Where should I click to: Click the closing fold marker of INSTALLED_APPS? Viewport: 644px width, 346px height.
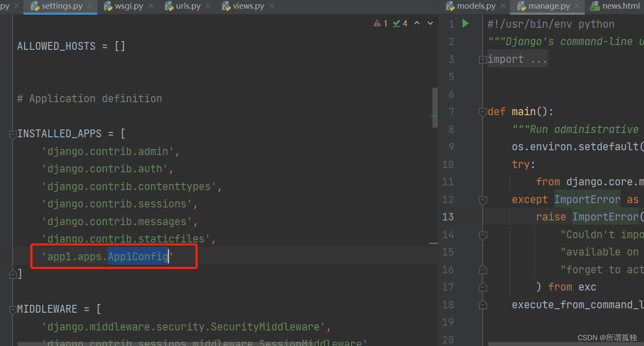(x=13, y=274)
